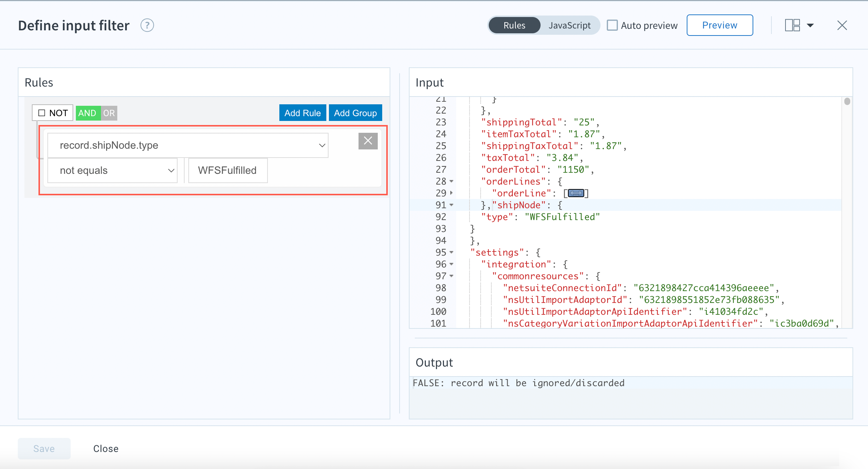Collapse the commonresources fold on line 97
The height and width of the screenshot is (469, 868).
pos(452,276)
